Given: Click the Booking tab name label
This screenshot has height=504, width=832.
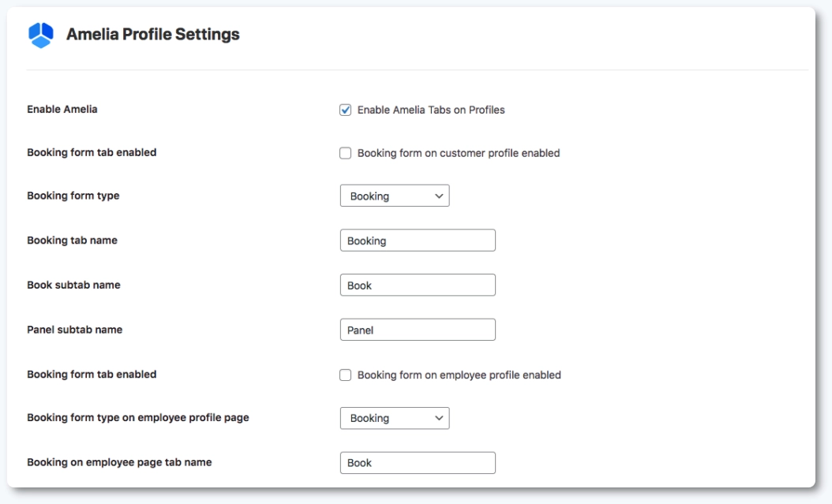Looking at the screenshot, I should point(72,241).
